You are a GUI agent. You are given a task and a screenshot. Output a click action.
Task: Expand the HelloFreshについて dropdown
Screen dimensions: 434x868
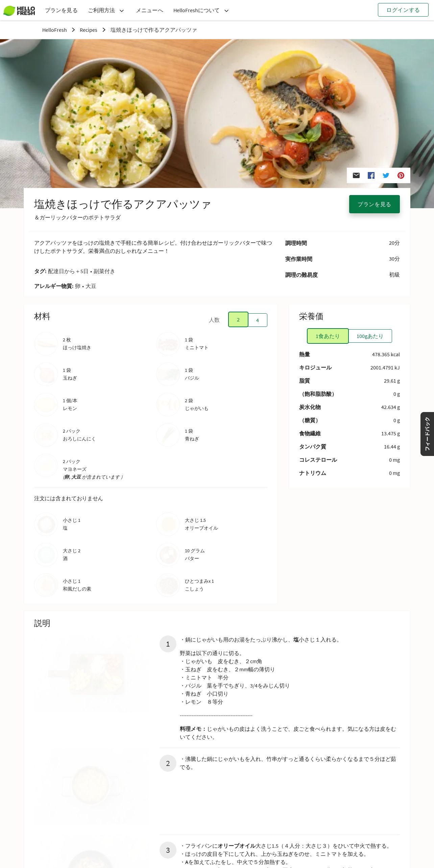click(201, 10)
